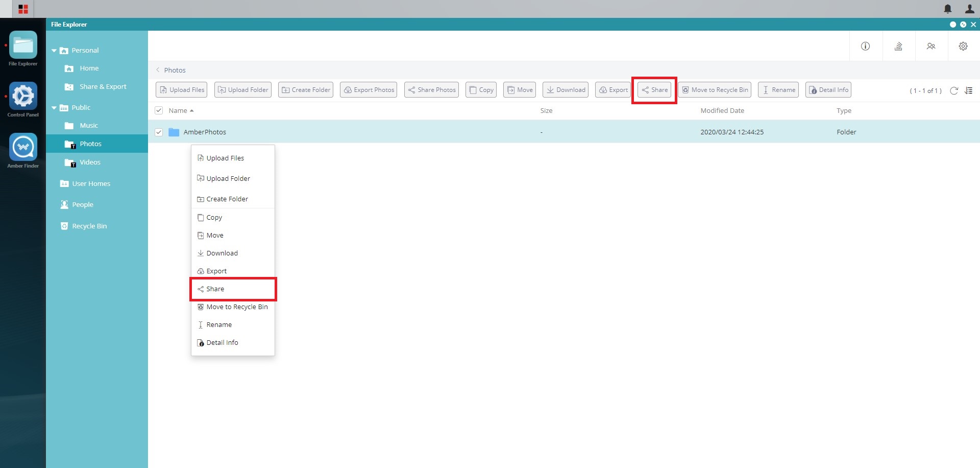Viewport: 980px width, 468px height.
Task: Choose Move from the context menu
Action: pos(233,235)
